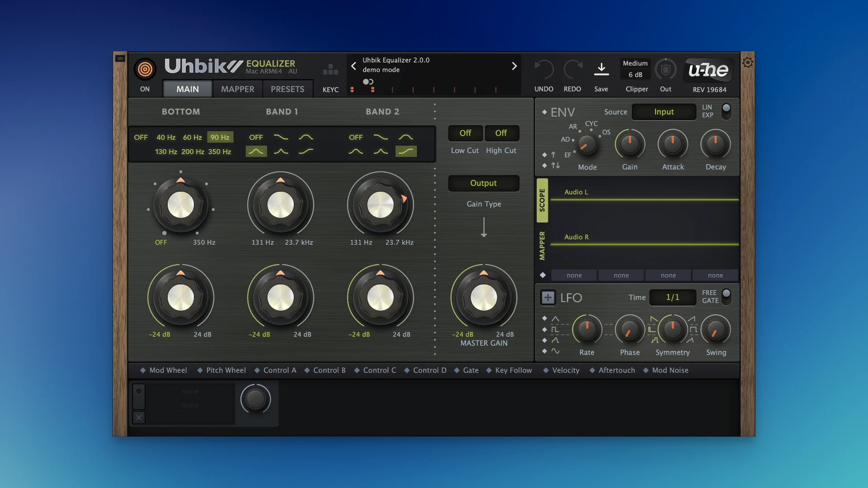Open Gain Type Output dropdown

pyautogui.click(x=483, y=183)
